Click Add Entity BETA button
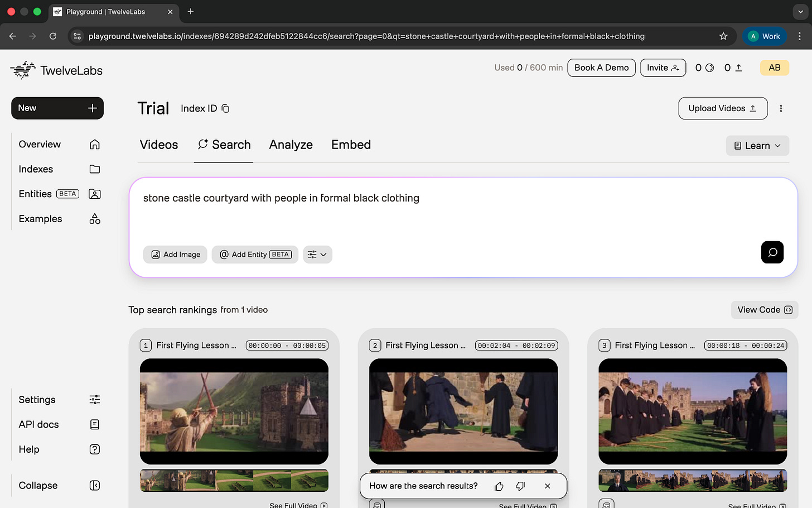 tap(255, 255)
